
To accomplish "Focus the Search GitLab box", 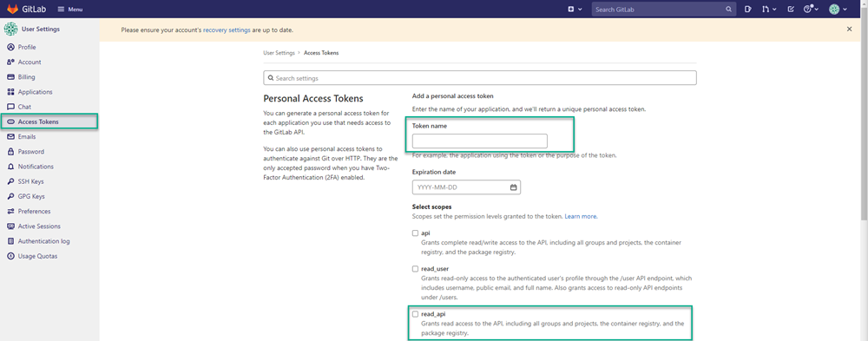I will (x=664, y=9).
